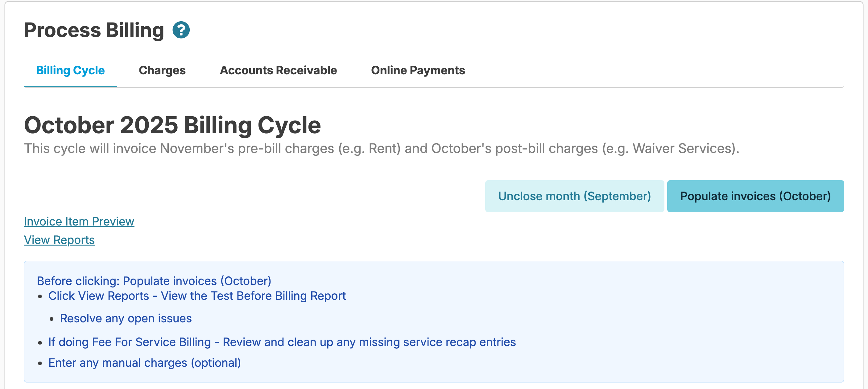Open the Accounts Receivable tab
The width and height of the screenshot is (868, 389).
(278, 70)
